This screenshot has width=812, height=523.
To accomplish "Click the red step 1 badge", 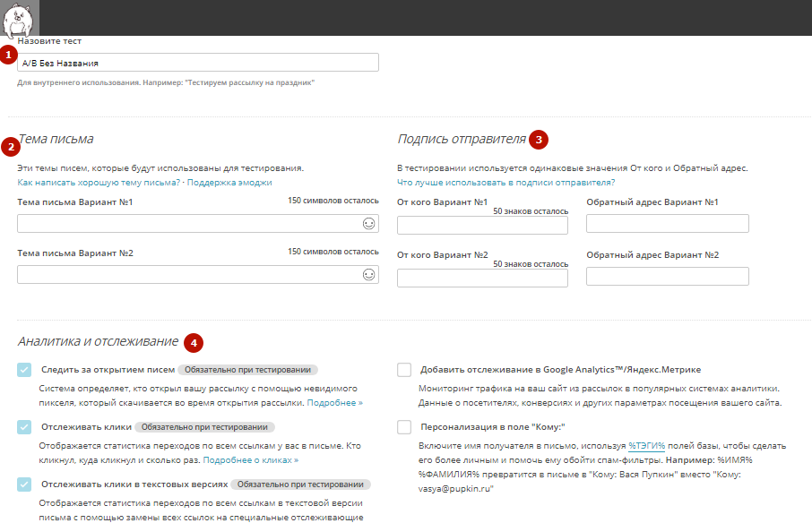I will pyautogui.click(x=9, y=56).
